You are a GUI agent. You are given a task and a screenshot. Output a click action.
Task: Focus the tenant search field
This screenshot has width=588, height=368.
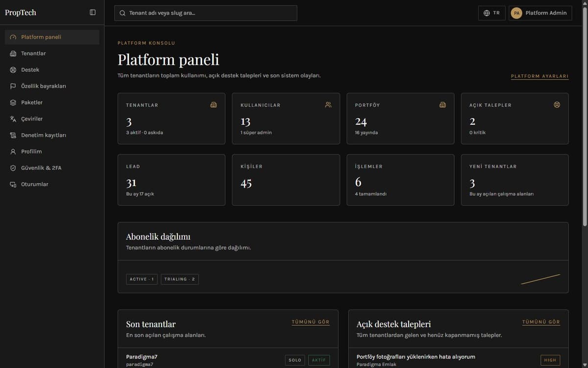(206, 13)
